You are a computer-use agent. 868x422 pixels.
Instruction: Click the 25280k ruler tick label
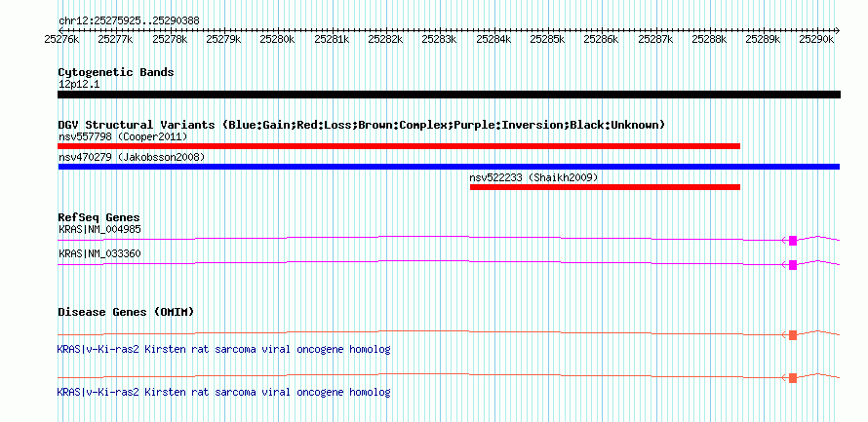pyautogui.click(x=278, y=39)
